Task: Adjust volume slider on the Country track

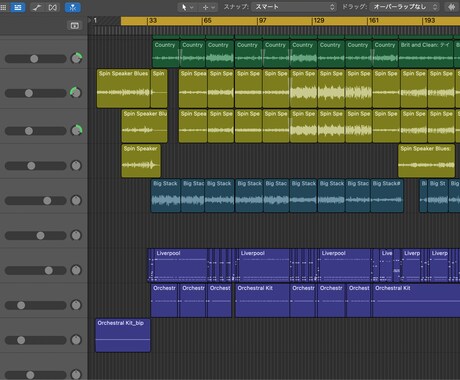Action: [35, 59]
